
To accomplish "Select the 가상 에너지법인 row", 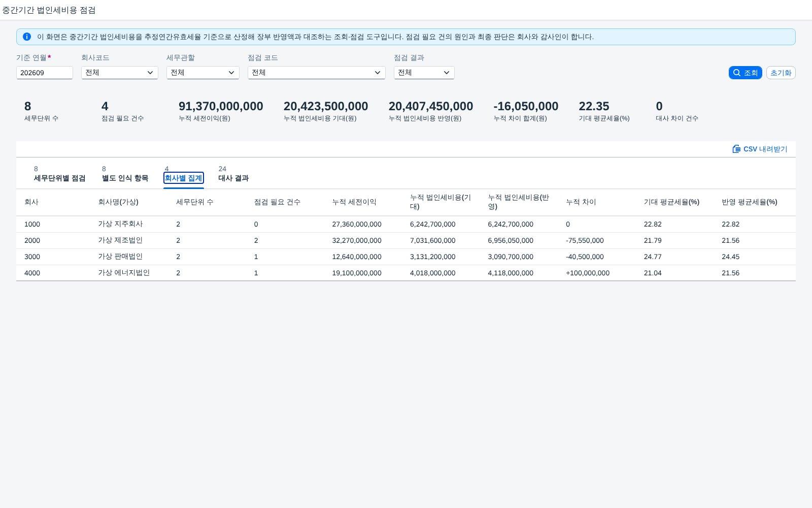I will click(x=406, y=273).
